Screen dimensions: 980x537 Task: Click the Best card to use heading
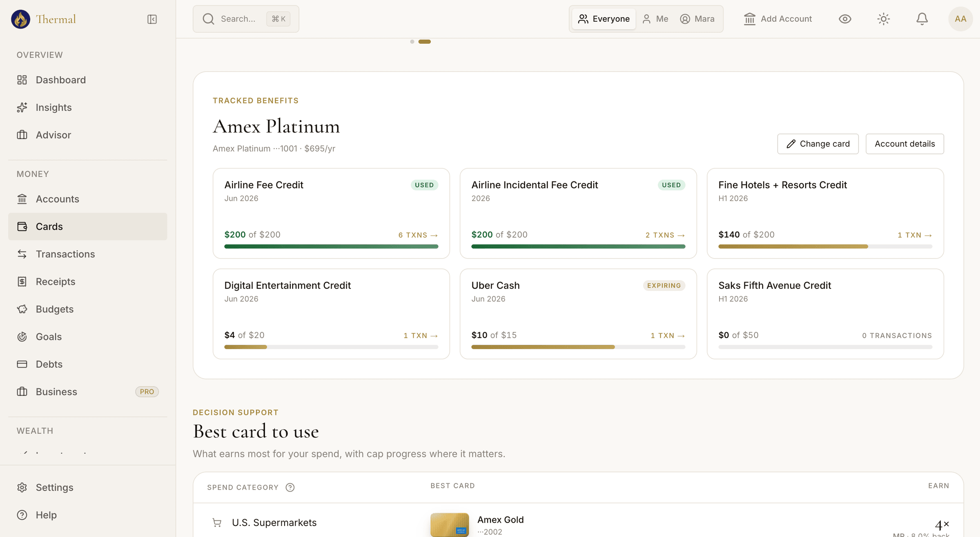(256, 431)
